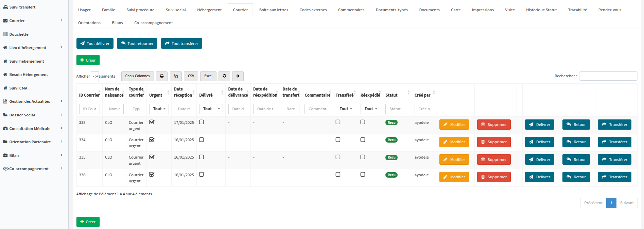
Task: Click Retour for courrier 335
Action: tap(576, 160)
